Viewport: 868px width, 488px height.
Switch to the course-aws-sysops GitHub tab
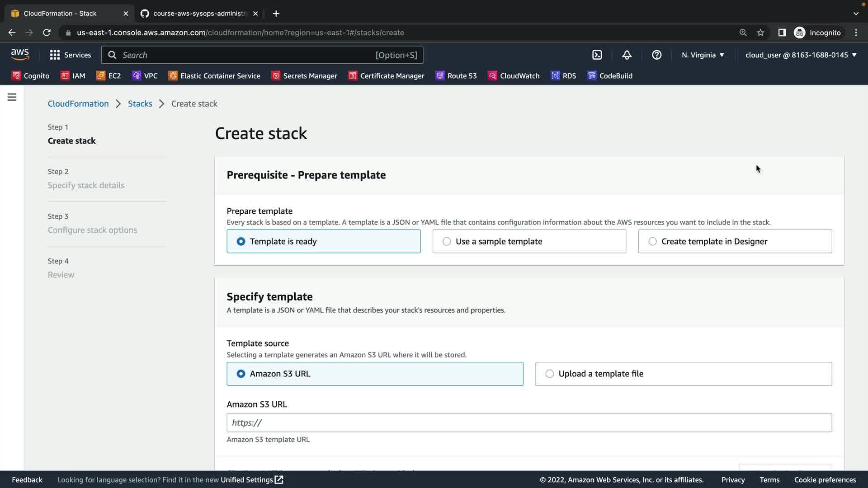[199, 14]
